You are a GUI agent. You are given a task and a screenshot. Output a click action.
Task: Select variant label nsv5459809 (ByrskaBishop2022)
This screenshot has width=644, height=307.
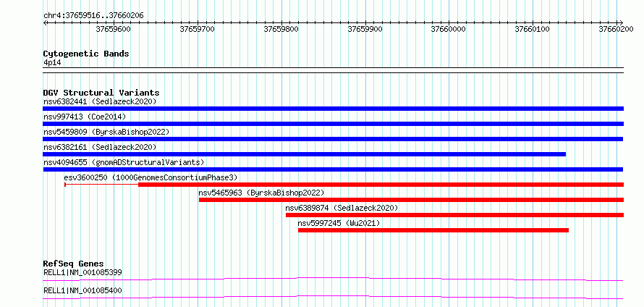pos(106,132)
